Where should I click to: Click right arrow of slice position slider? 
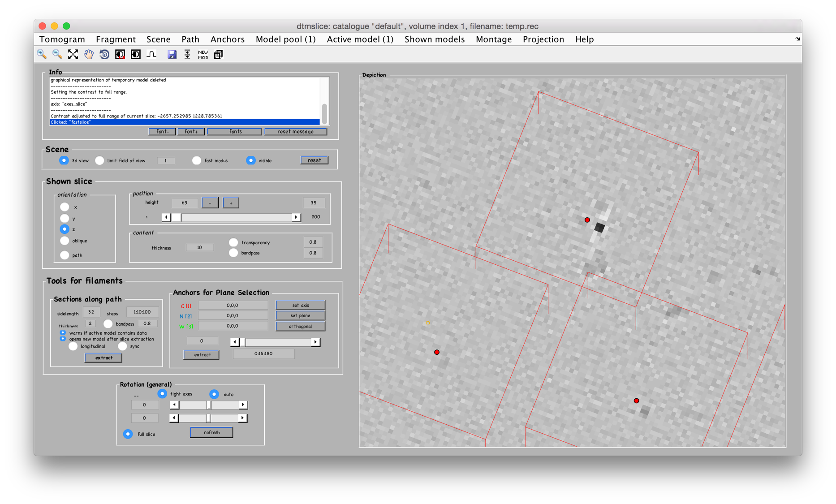click(x=296, y=217)
